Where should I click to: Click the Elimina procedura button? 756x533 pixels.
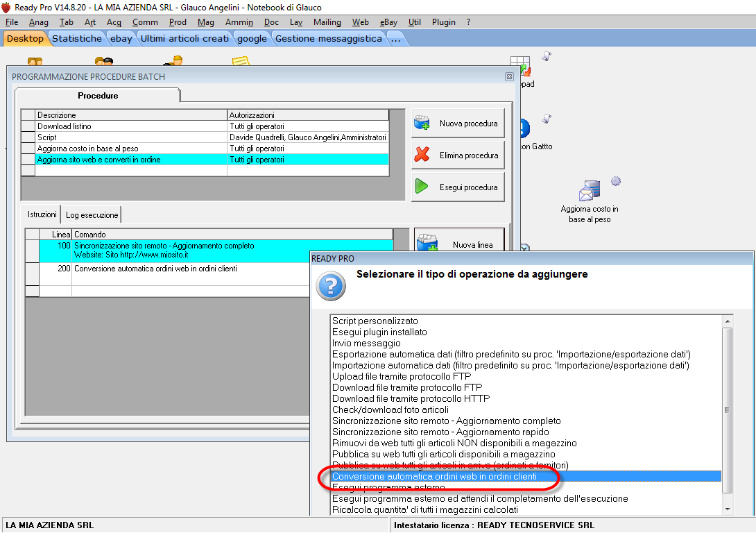458,155
